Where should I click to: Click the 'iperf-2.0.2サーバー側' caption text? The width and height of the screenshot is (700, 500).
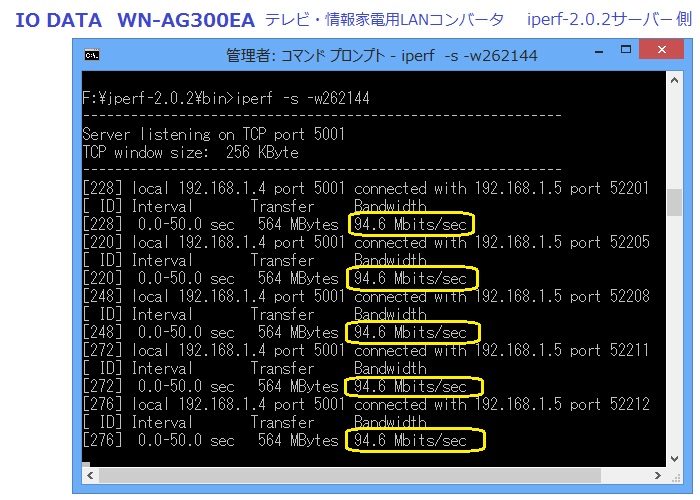coord(609,19)
